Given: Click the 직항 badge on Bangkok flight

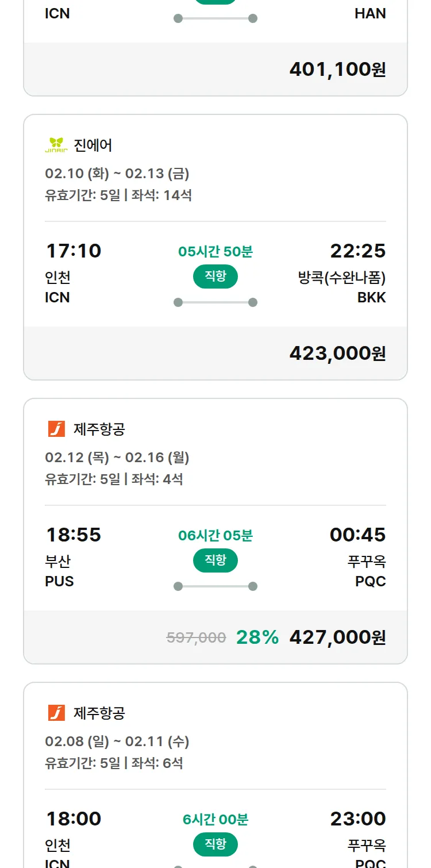Looking at the screenshot, I should [215, 276].
